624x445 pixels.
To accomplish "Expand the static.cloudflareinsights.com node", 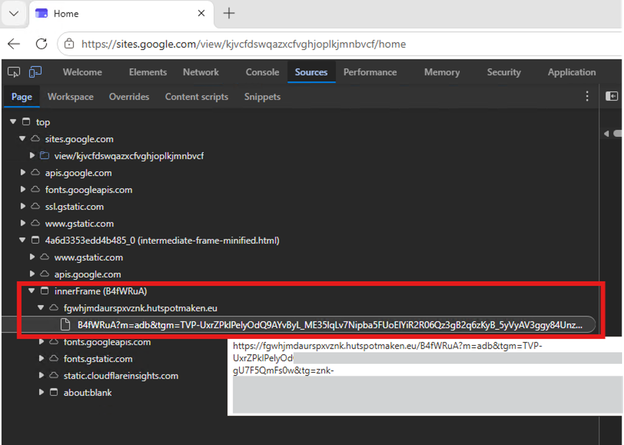I will click(41, 375).
